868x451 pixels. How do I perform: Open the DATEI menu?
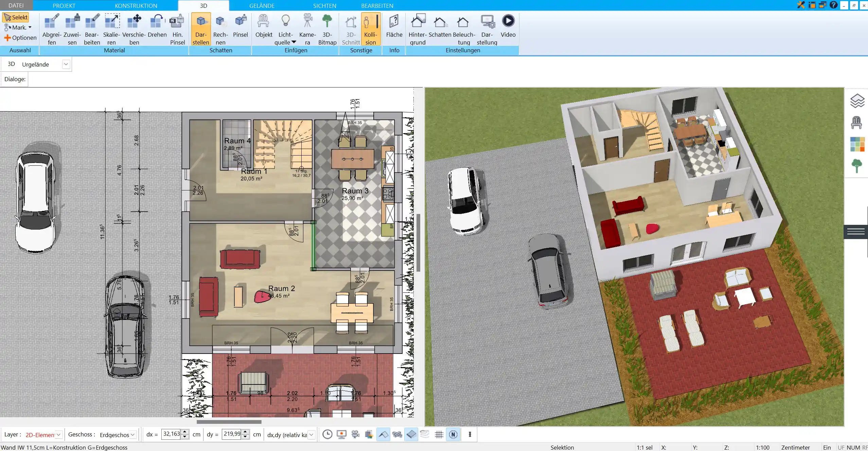tap(16, 5)
